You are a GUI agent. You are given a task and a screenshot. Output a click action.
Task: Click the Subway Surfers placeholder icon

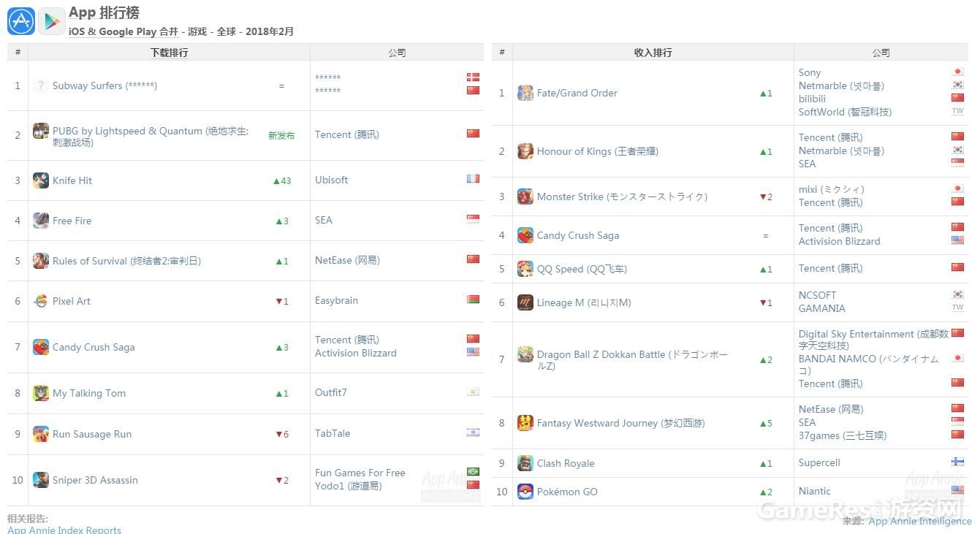(x=41, y=85)
